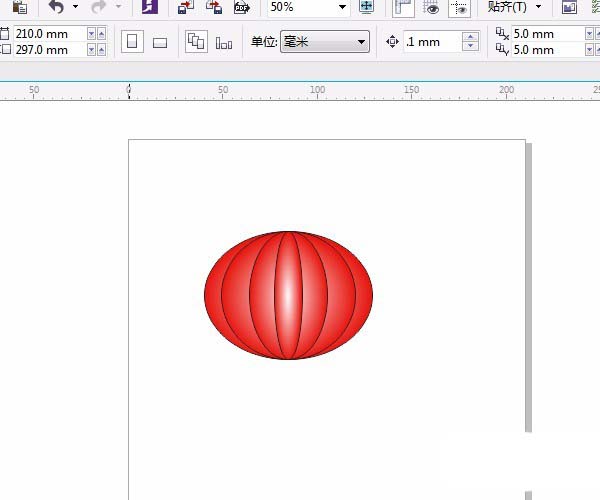The height and width of the screenshot is (500, 600).
Task: Click the duplicate distance Y field 5.0 mm
Action: [548, 50]
